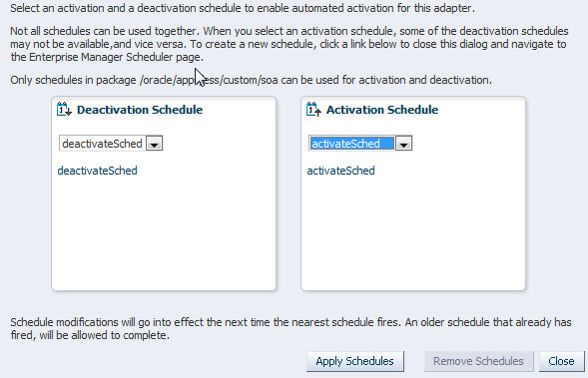Select the deactivateSched combo box field

[x=111, y=144]
